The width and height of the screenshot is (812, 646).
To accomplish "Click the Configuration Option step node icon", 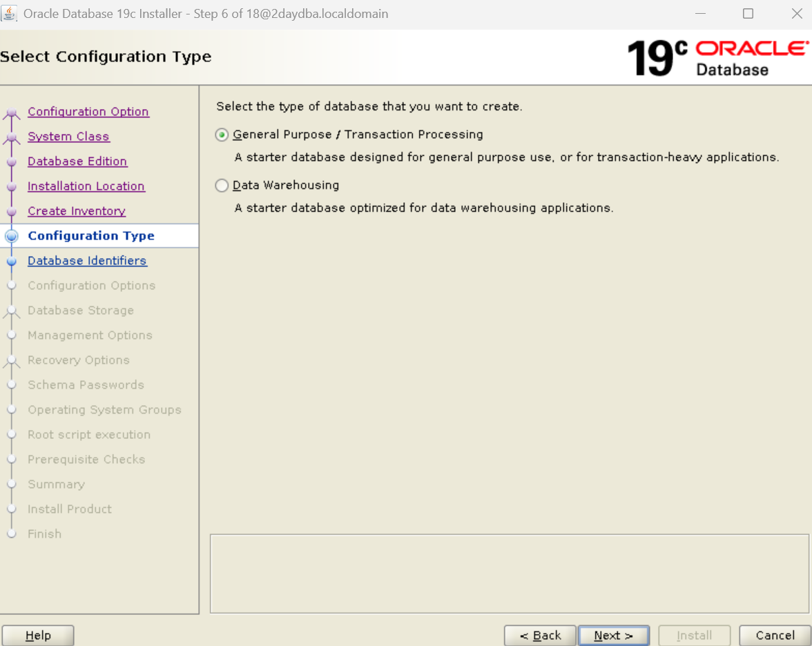I will [11, 112].
